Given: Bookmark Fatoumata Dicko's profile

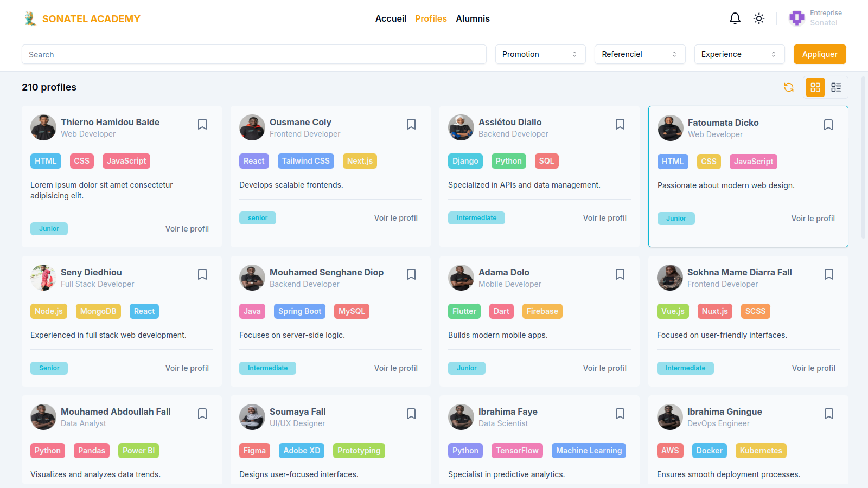Looking at the screenshot, I should tap(828, 124).
